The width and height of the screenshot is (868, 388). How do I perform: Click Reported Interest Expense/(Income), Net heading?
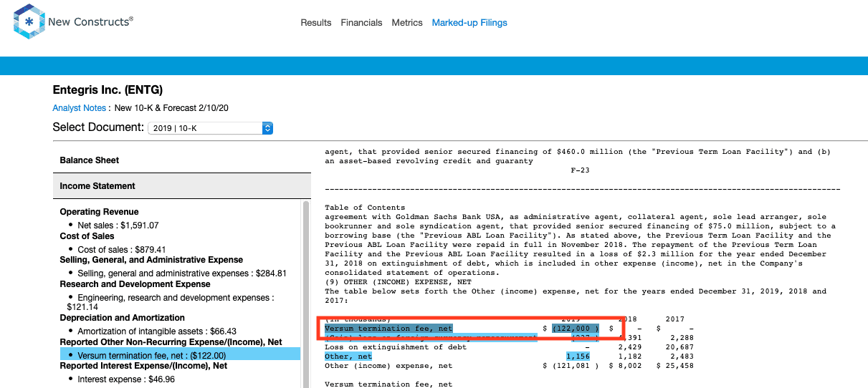tap(143, 366)
